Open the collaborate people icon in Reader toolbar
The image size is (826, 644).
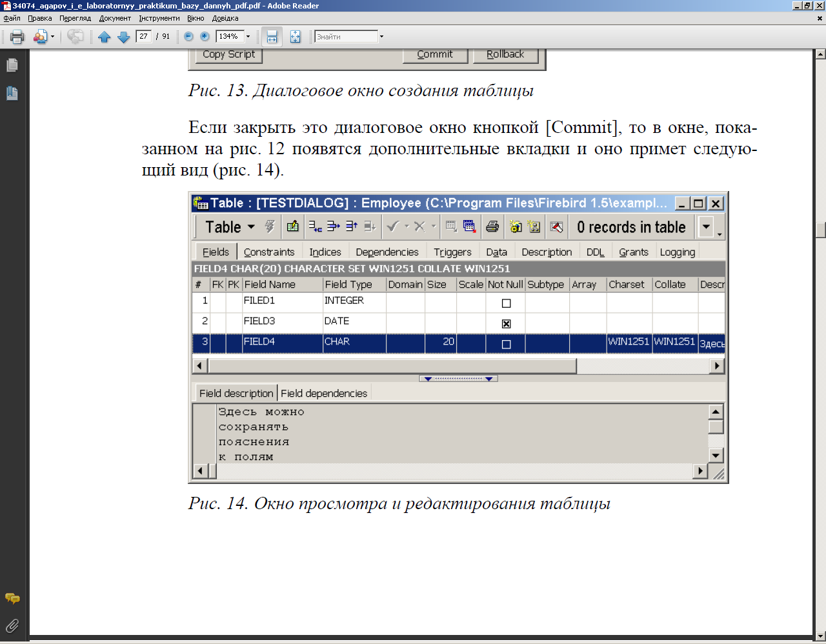coord(41,37)
